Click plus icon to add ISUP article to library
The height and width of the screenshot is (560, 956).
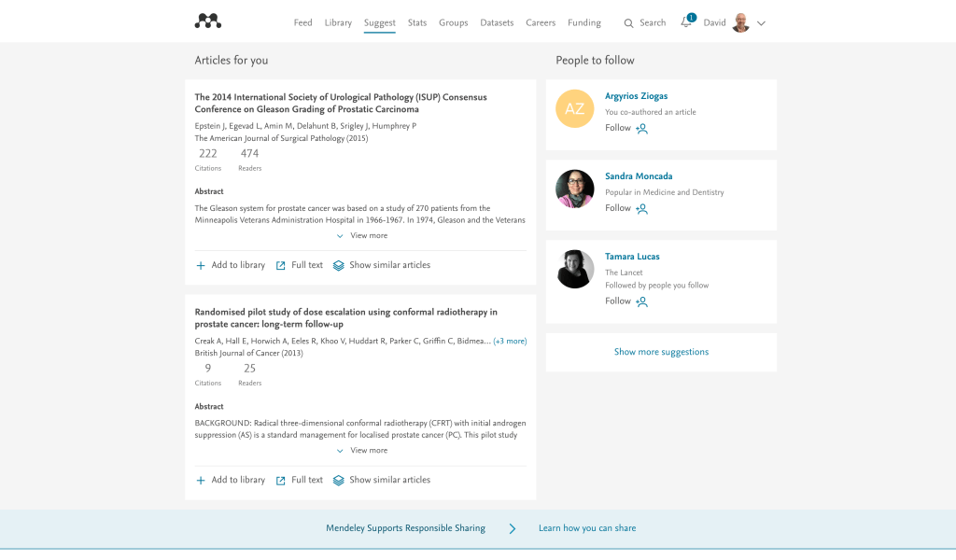pos(201,266)
